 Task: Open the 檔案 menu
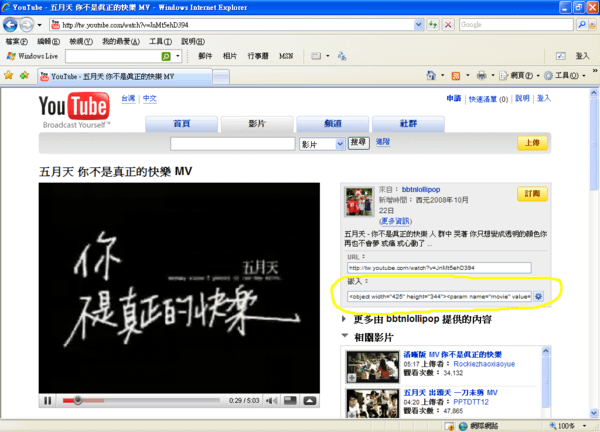pyautogui.click(x=16, y=41)
